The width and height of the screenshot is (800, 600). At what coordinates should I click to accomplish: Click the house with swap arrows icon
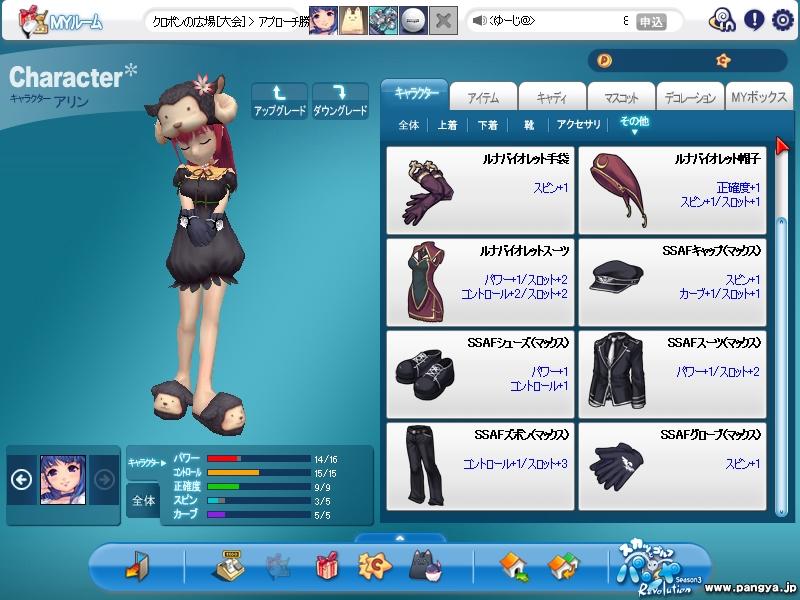tap(563, 566)
